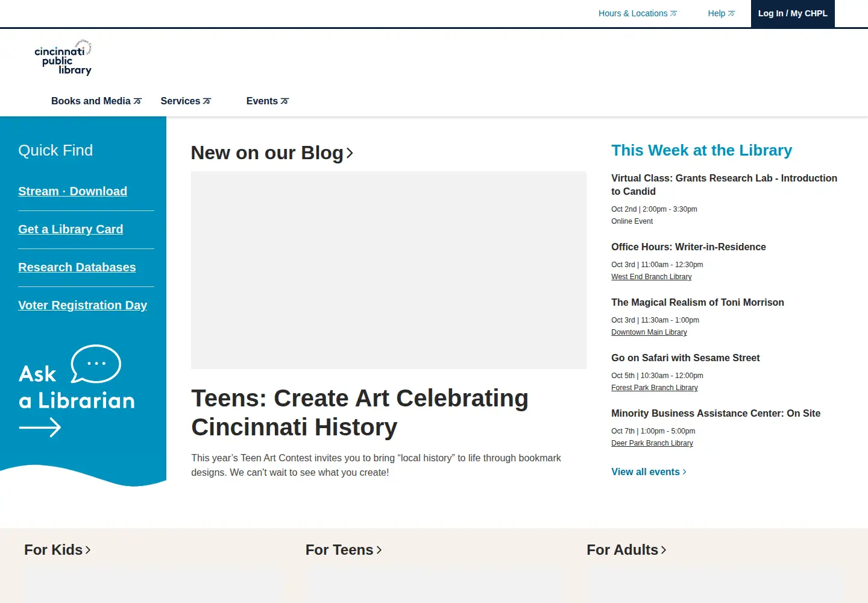Open the New on our Blog heading

[272, 153]
